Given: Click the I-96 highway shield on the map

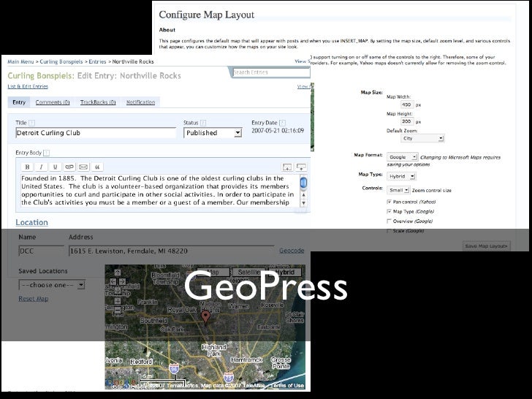Looking at the screenshot, I should pyautogui.click(x=174, y=368).
